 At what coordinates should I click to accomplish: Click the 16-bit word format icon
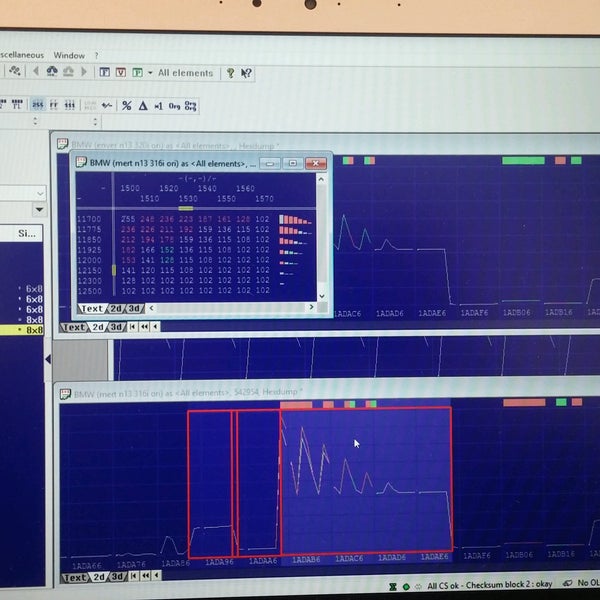coord(17,104)
